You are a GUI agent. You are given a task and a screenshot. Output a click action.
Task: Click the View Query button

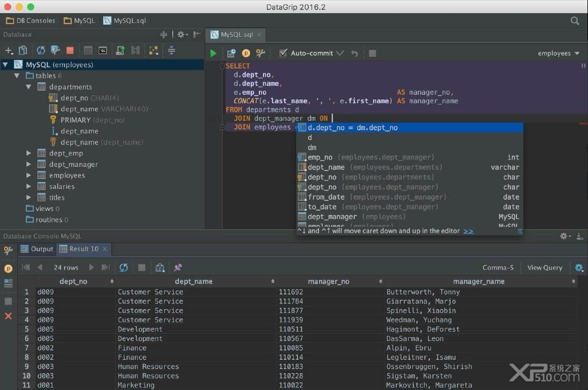(x=544, y=267)
